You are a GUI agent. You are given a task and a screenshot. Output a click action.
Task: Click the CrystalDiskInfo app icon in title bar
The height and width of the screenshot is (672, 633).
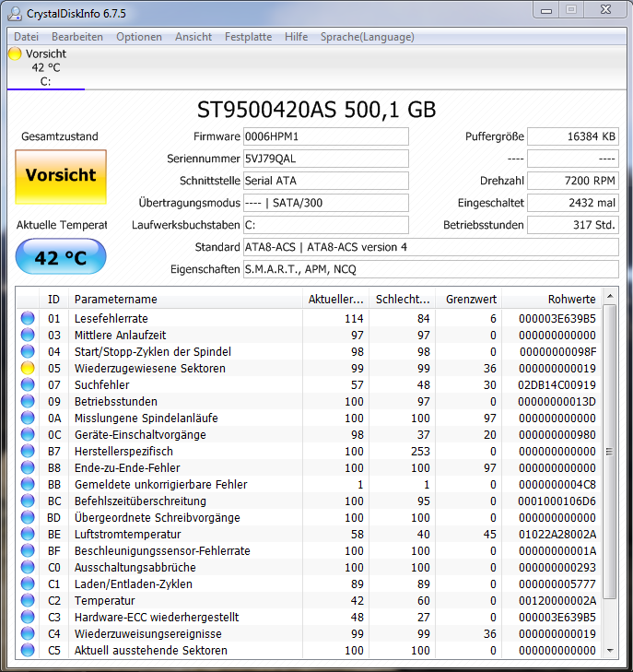pyautogui.click(x=15, y=13)
